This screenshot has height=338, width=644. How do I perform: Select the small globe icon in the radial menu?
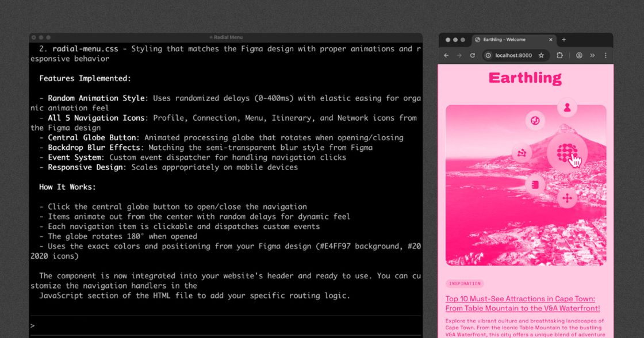(x=535, y=121)
